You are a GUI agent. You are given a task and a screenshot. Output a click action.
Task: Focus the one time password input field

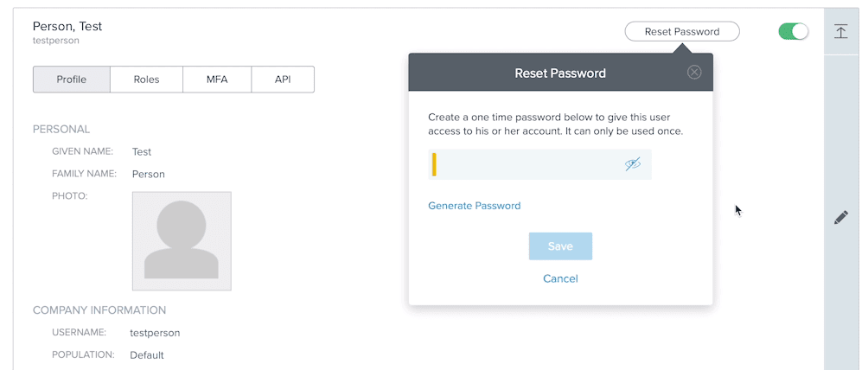click(527, 164)
